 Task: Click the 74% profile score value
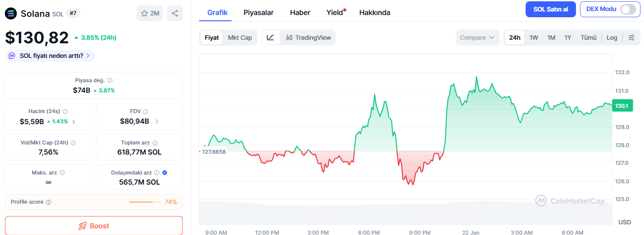coord(171,202)
